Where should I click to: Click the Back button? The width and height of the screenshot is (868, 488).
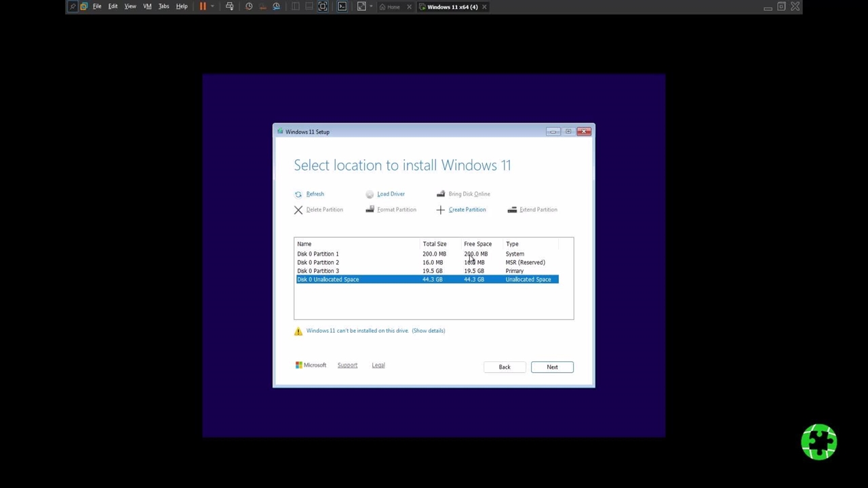click(x=505, y=367)
